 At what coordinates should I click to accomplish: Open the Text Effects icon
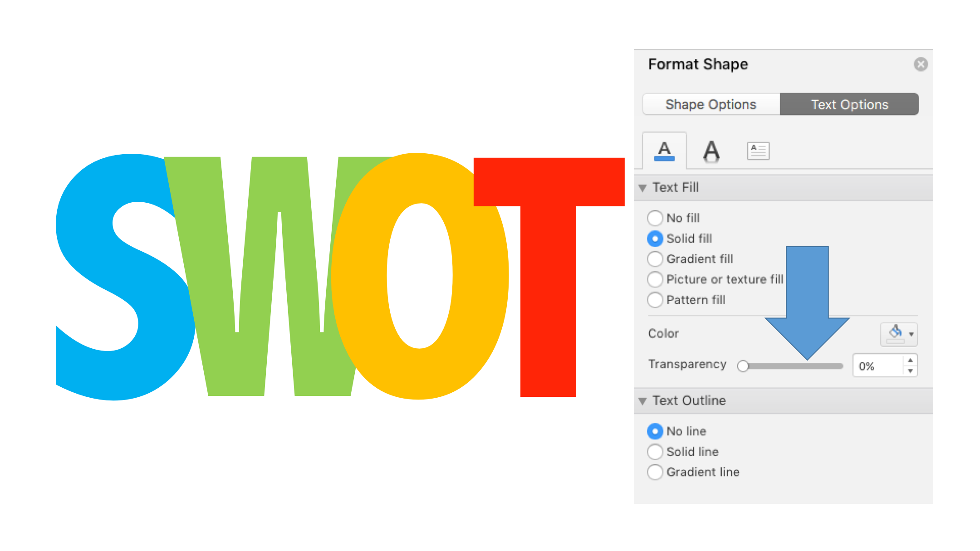711,151
